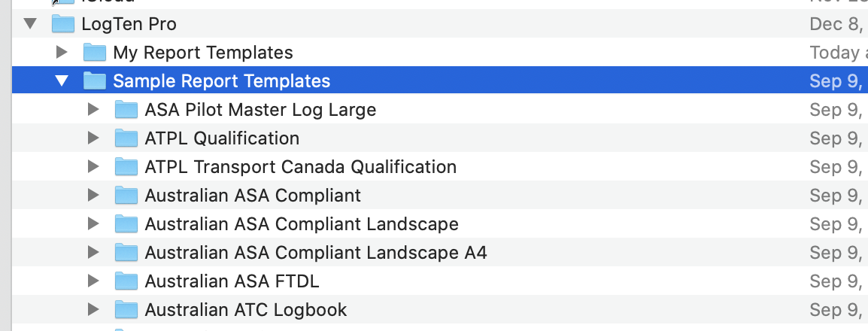Expand the Australian ASA Compliant Landscape folder
The width and height of the screenshot is (868, 331).
[93, 224]
